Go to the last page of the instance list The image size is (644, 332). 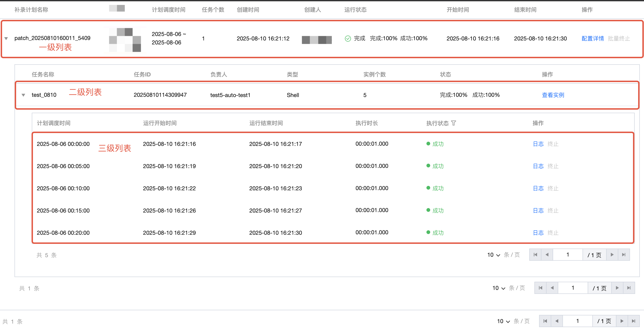tap(623, 255)
